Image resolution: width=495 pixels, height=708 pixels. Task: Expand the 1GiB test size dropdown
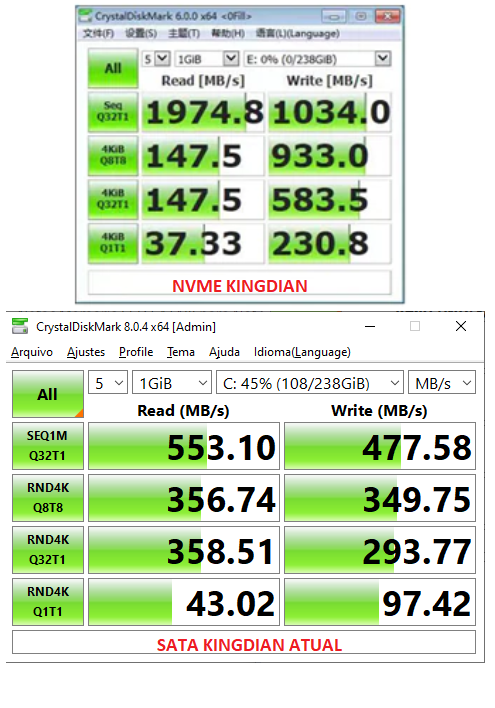tap(172, 383)
